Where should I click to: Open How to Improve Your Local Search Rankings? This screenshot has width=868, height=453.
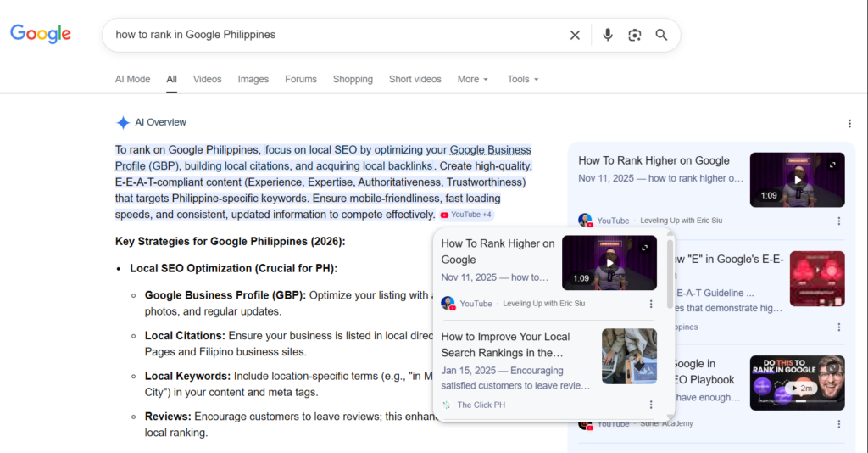(x=505, y=344)
